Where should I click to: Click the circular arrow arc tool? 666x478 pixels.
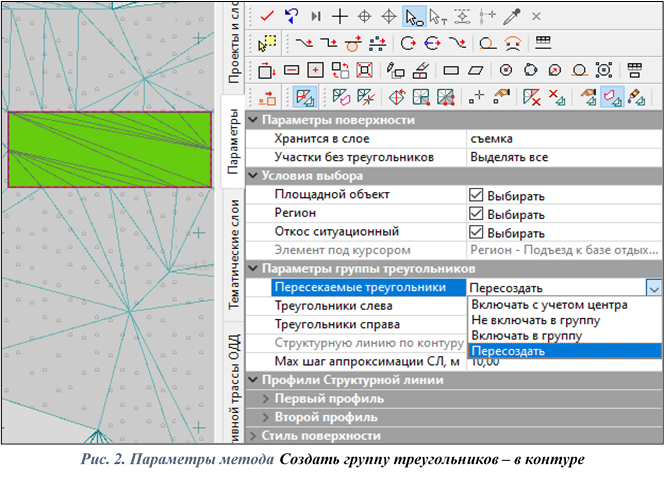pyautogui.click(x=408, y=43)
